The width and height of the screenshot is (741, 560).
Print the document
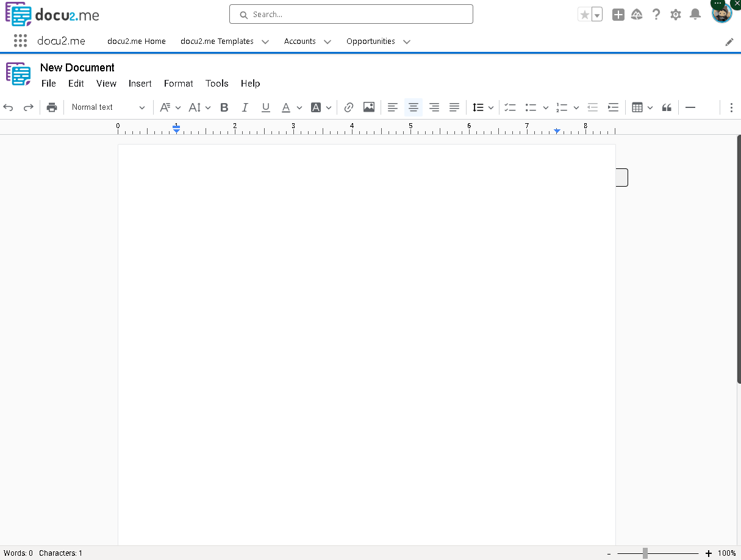point(52,107)
